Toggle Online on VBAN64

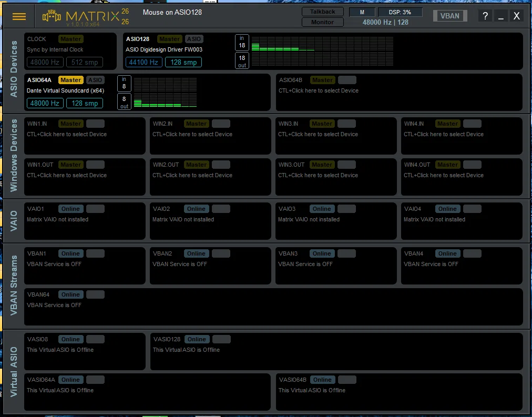click(x=71, y=295)
